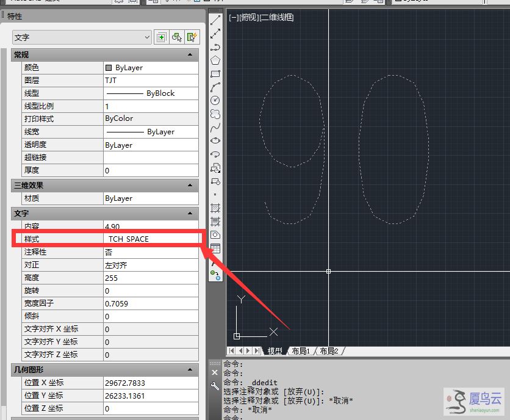The height and width of the screenshot is (420, 510).
Task: Select the Revision Cloud tool
Action: click(x=215, y=114)
